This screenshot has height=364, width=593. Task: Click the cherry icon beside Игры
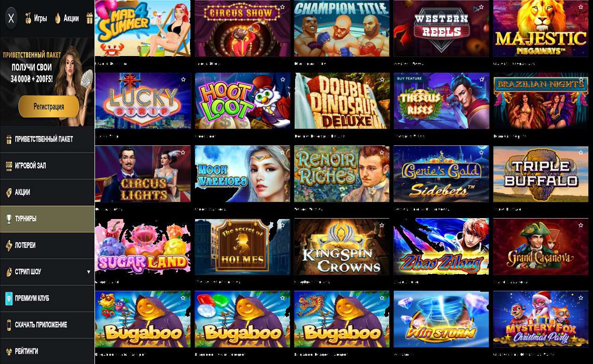28,19
